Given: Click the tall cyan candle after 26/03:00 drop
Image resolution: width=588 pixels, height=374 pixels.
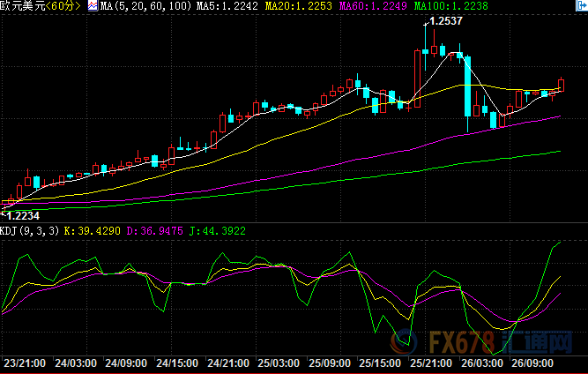Looking at the screenshot, I should pos(467,86).
